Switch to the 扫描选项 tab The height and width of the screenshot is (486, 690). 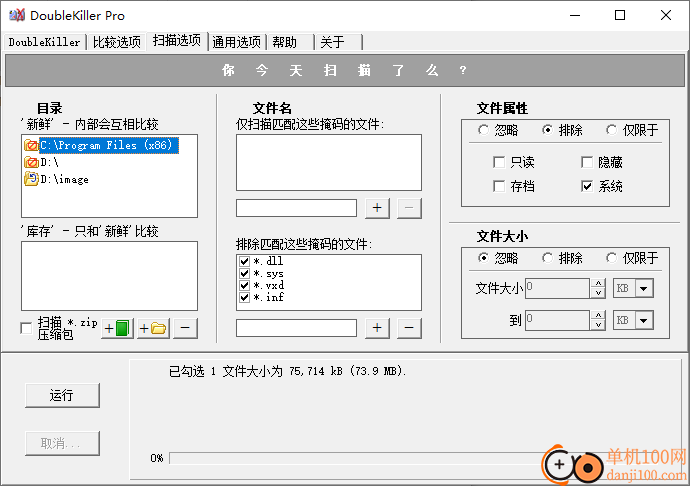point(177,41)
